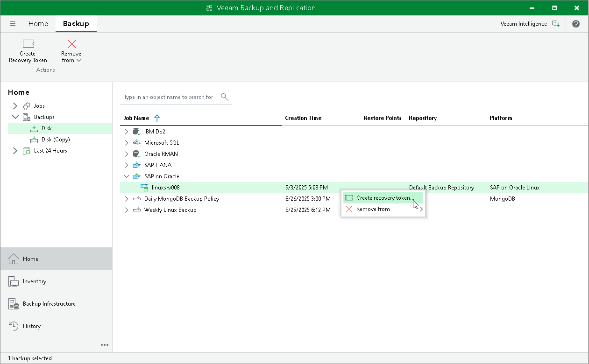Click the navigation pane overflow dots

coord(105,345)
